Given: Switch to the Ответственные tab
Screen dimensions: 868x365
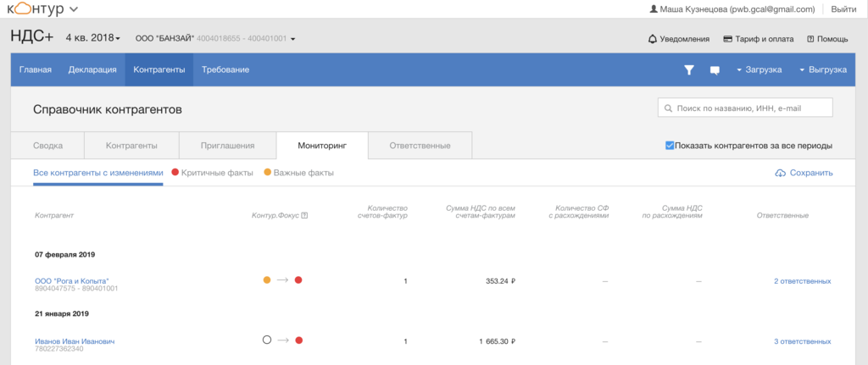Looking at the screenshot, I should pyautogui.click(x=420, y=146).
